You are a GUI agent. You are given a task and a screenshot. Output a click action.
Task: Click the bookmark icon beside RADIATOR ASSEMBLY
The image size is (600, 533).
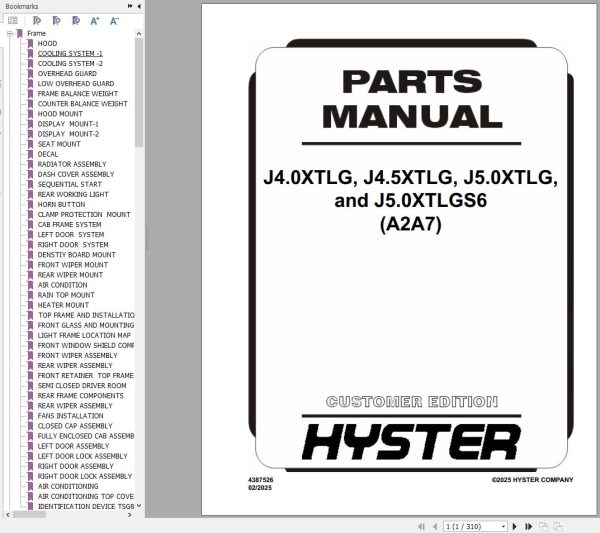[x=31, y=164]
